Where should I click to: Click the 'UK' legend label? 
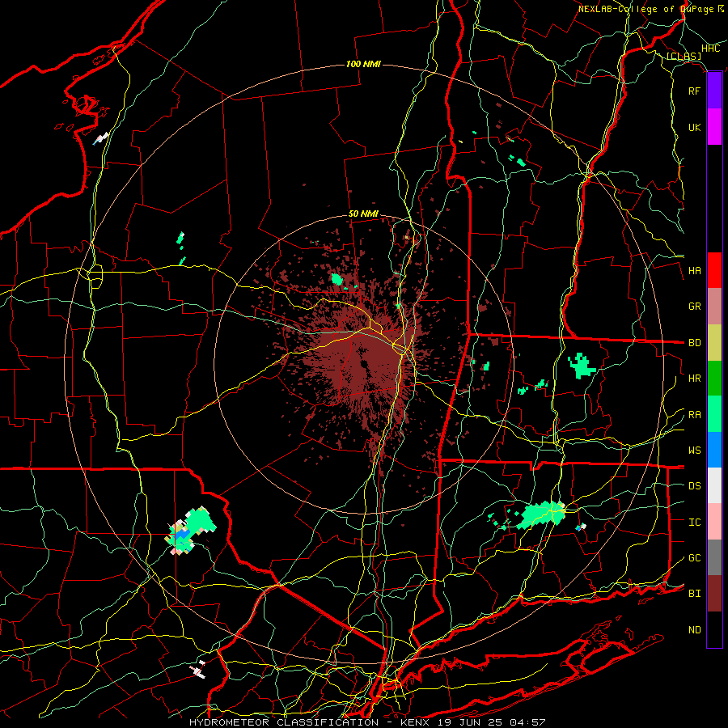coord(695,127)
